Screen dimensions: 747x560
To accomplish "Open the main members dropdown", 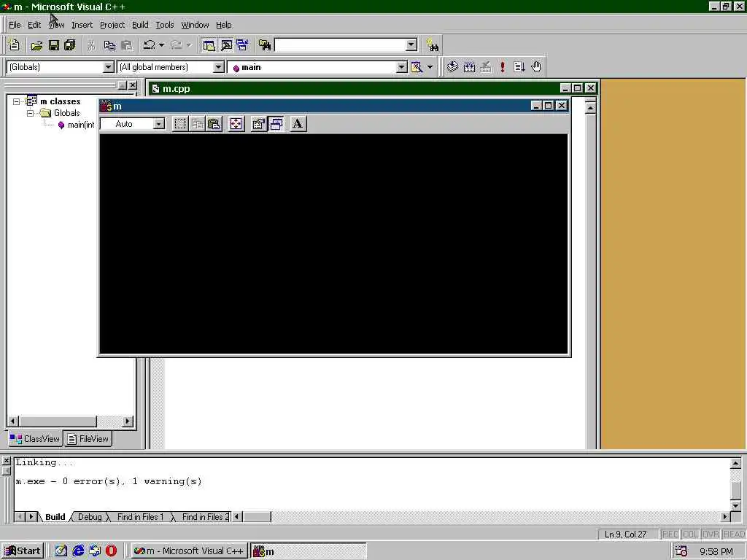I will click(402, 67).
